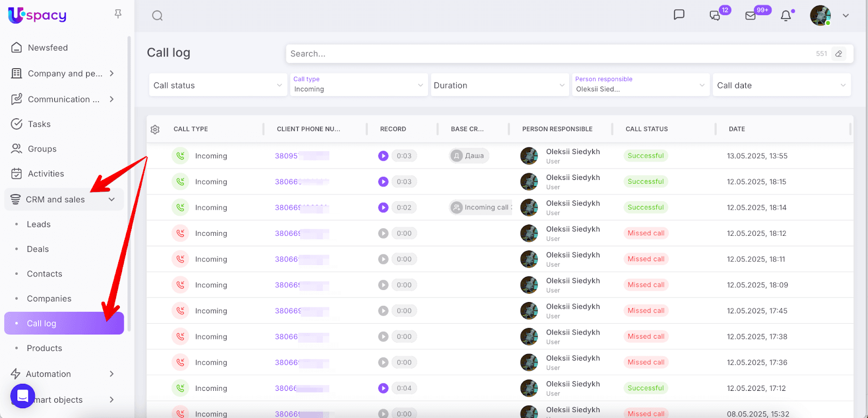Open the mail inbox icon with 99+ badge
Screen dimensions: 868x418
point(751,16)
